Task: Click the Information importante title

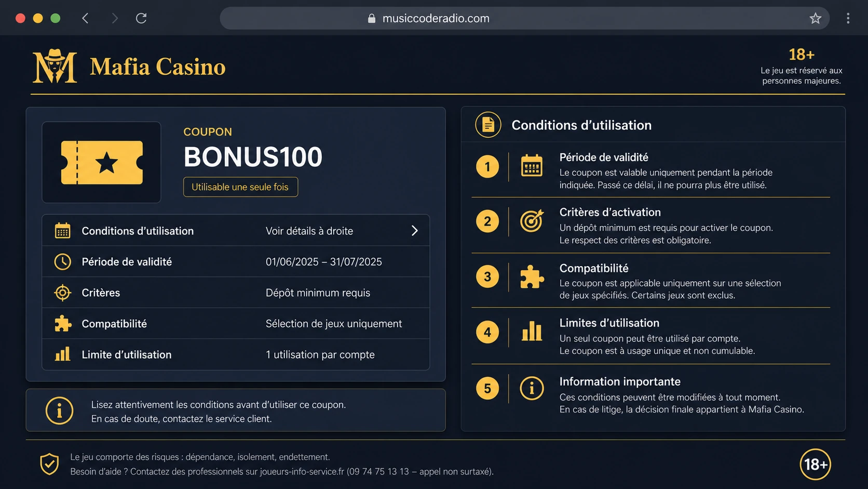Action: click(620, 382)
